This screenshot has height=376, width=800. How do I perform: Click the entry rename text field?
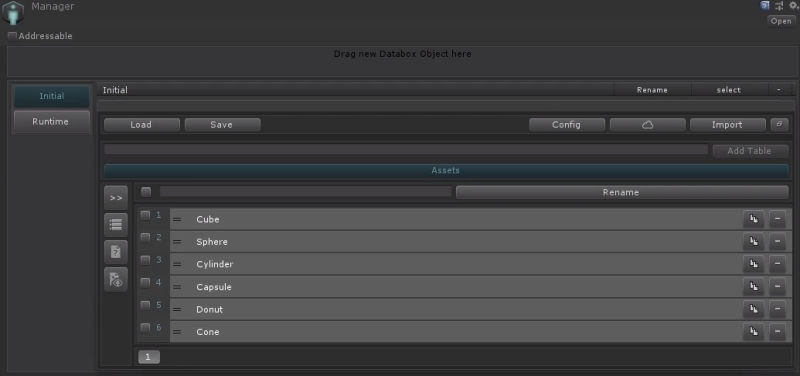point(306,191)
